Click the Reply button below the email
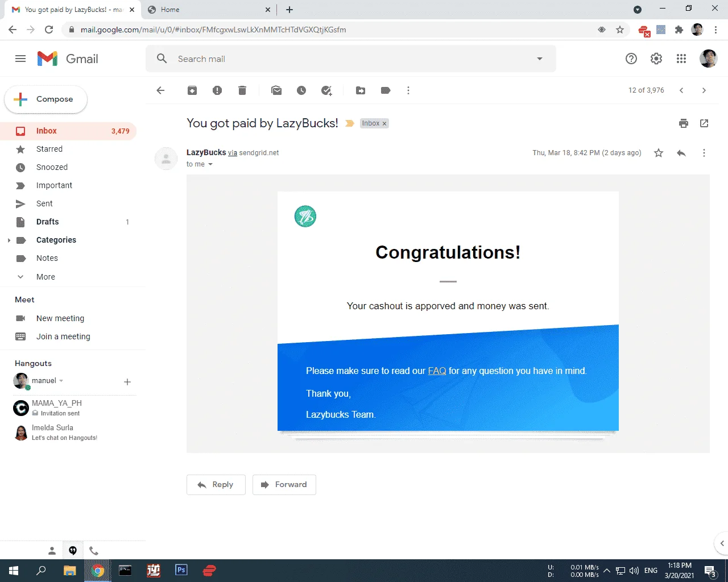Image resolution: width=728 pixels, height=582 pixels. [216, 485]
